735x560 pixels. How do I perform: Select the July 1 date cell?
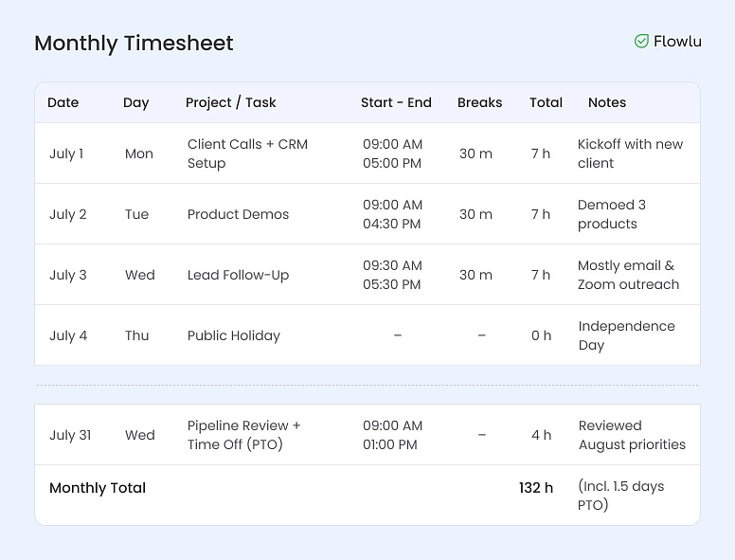pyautogui.click(x=66, y=154)
